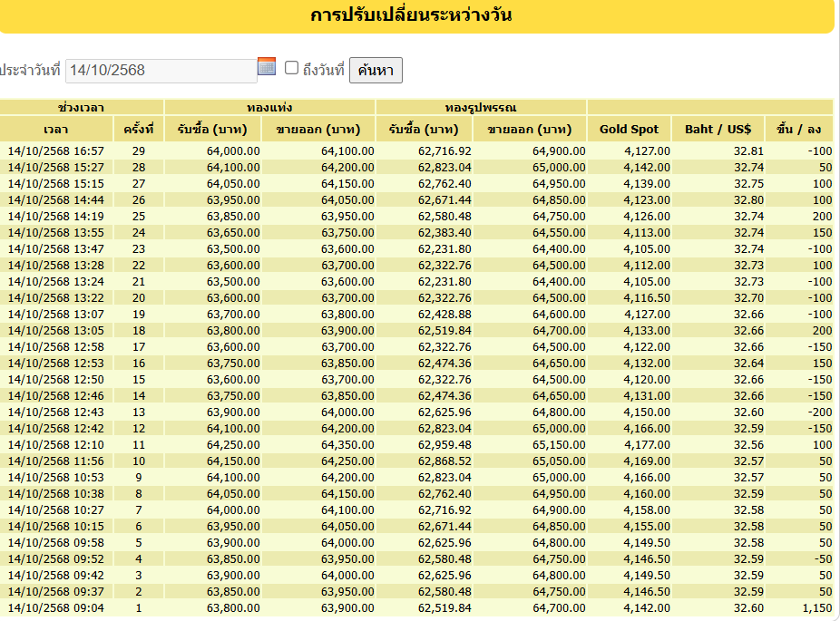Viewport: 840px width, 621px height.
Task: Click the Gold Spot column header
Action: pos(629,129)
